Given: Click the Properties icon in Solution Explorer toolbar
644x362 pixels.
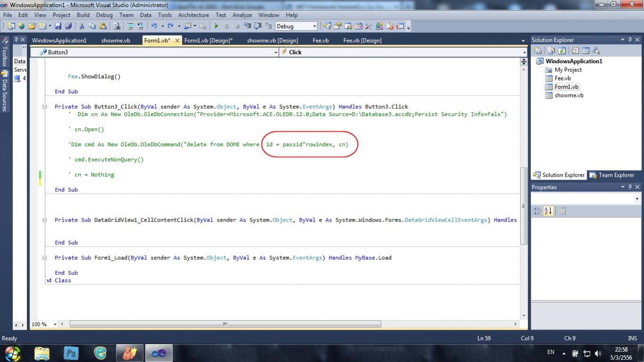Looking at the screenshot, I should (538, 51).
